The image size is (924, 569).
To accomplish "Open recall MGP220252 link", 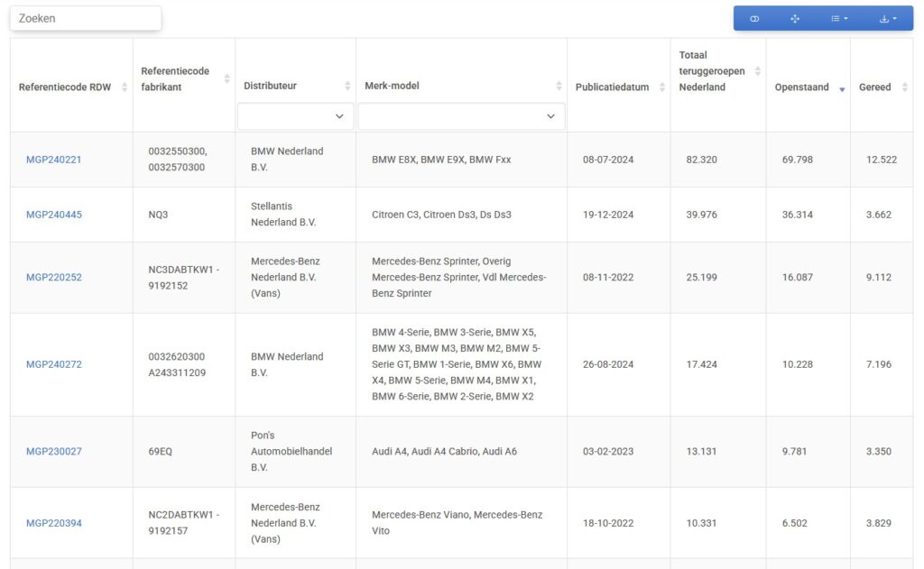I will click(53, 278).
